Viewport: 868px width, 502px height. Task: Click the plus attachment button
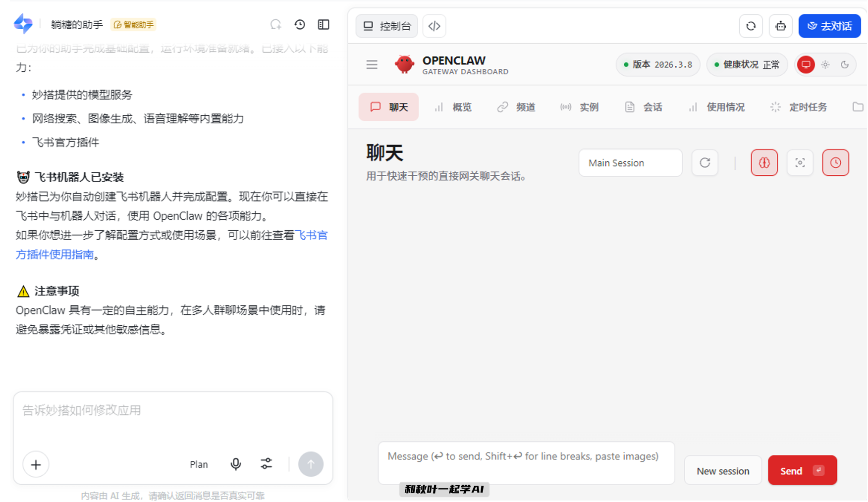click(x=36, y=464)
